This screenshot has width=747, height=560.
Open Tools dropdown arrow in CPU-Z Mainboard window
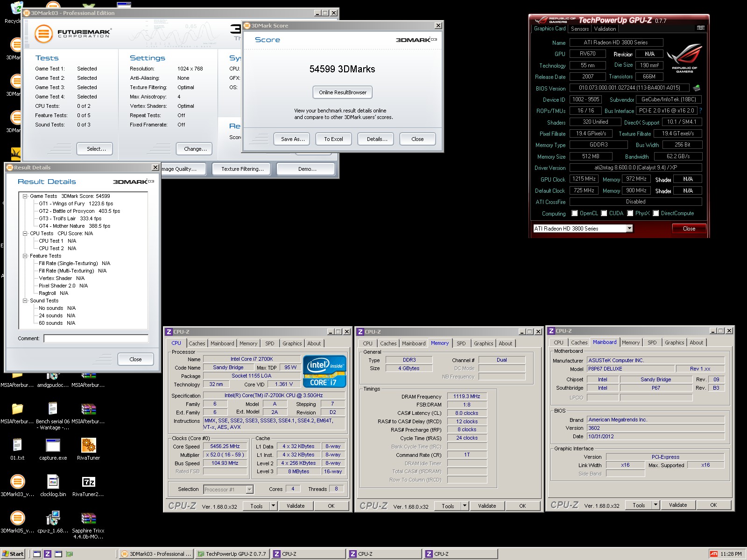click(656, 504)
